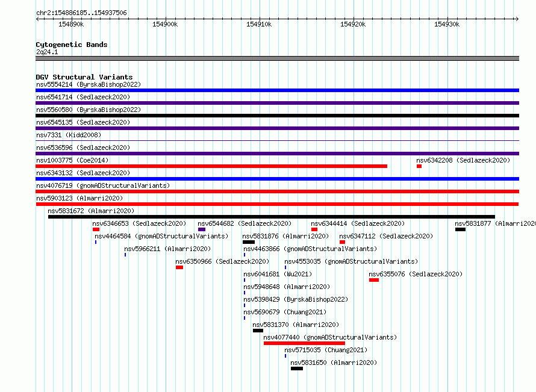Click the nsv1003775 (Coe2014) red bar
The image size is (536, 392).
[x=211, y=166]
